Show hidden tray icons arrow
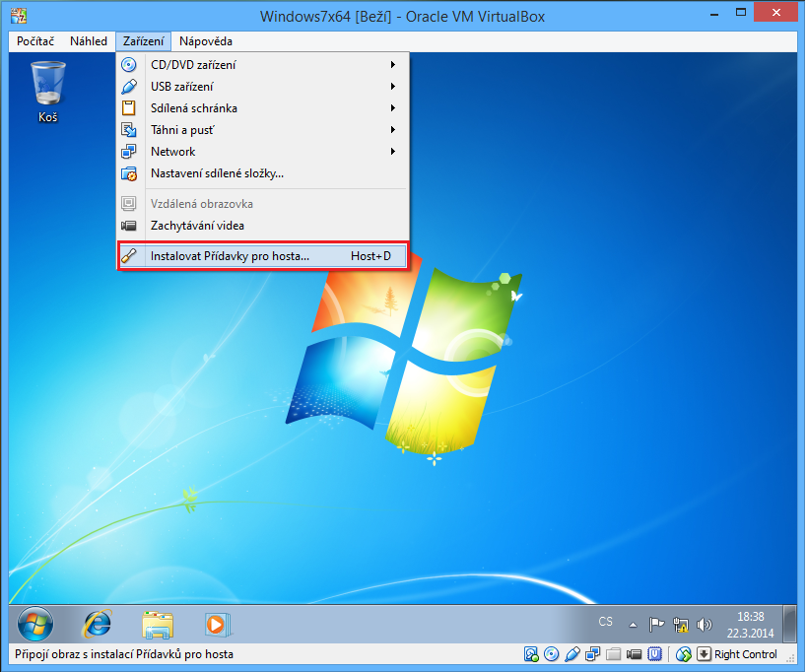Viewport: 807px width, 672px height. (x=633, y=625)
